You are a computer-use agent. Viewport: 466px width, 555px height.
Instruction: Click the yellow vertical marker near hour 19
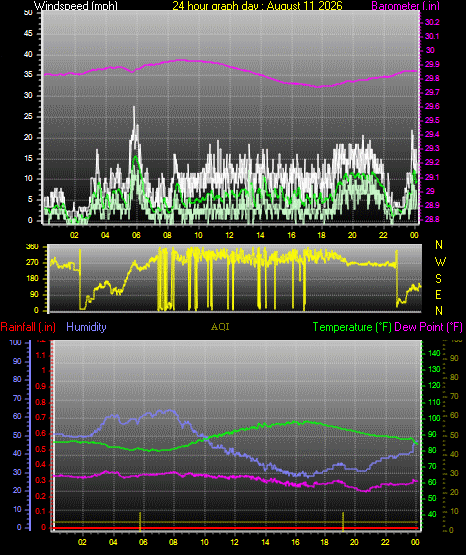click(x=343, y=522)
